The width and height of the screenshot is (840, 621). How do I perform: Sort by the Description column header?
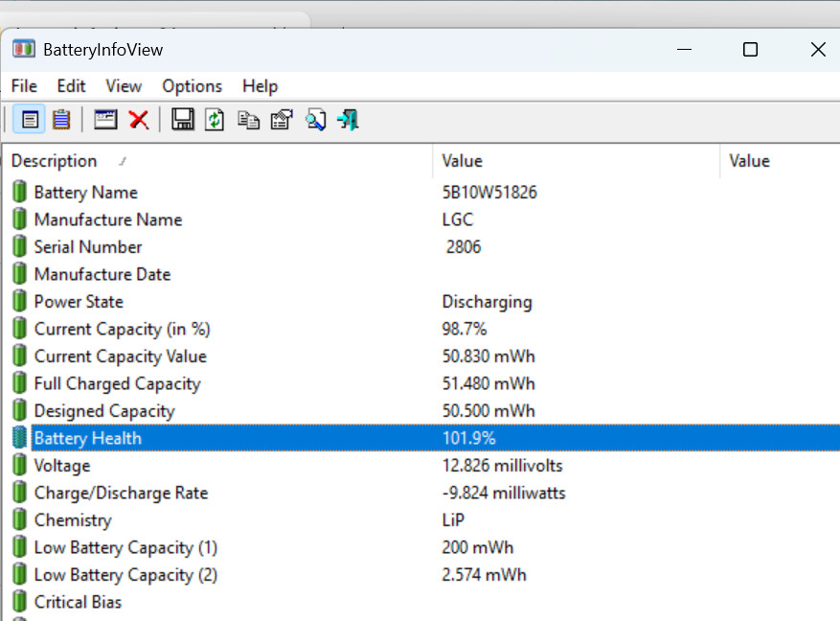click(x=55, y=161)
